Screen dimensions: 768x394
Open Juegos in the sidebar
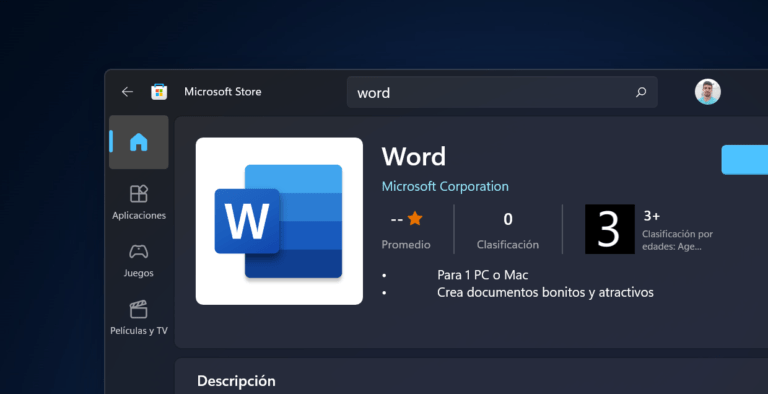point(139,260)
